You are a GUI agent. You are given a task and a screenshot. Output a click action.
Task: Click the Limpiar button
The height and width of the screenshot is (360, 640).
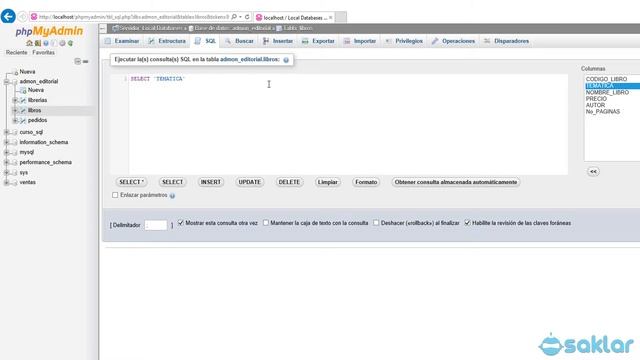tap(327, 182)
